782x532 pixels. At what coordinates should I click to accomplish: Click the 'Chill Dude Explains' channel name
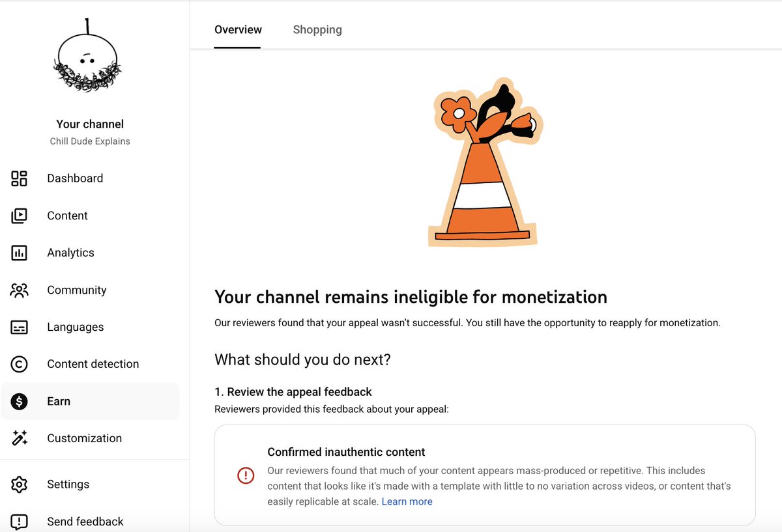pos(90,141)
